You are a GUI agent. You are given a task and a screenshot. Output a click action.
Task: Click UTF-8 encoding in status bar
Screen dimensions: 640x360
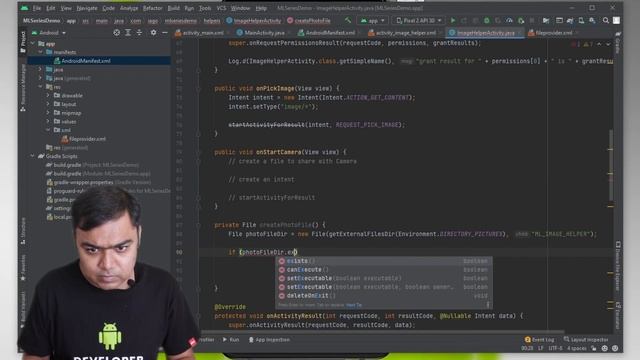(x=555, y=348)
